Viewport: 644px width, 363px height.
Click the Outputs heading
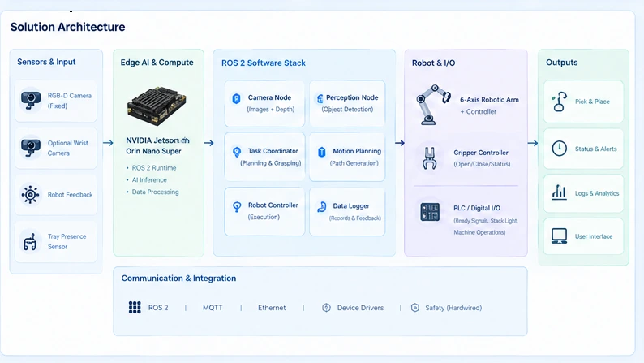click(561, 63)
